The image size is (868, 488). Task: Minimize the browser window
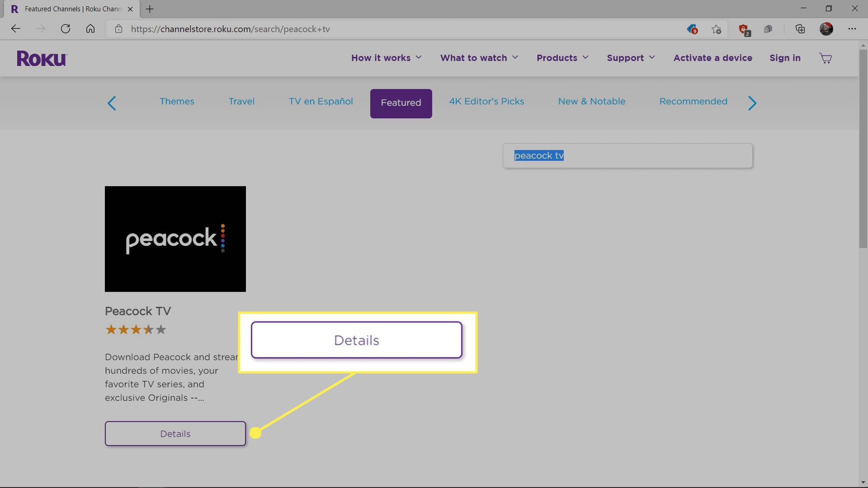pos(803,9)
